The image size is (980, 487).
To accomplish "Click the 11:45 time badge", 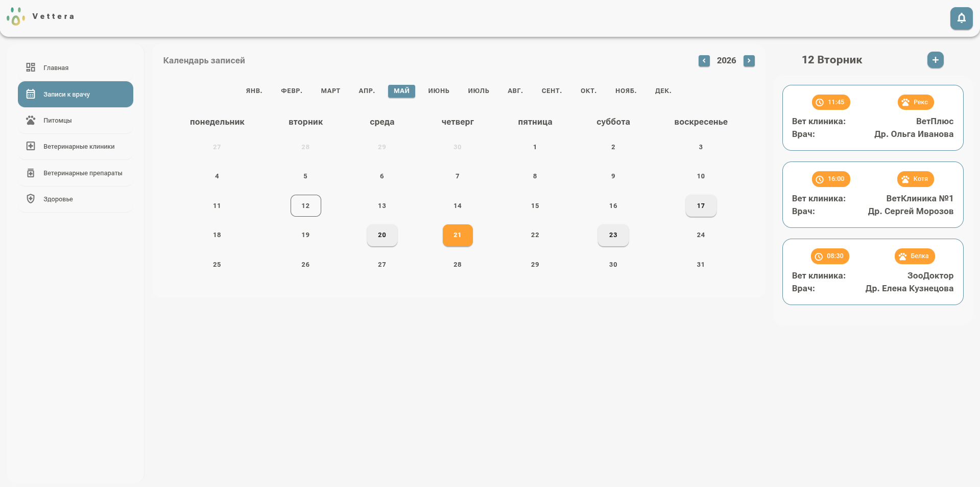I will (831, 102).
